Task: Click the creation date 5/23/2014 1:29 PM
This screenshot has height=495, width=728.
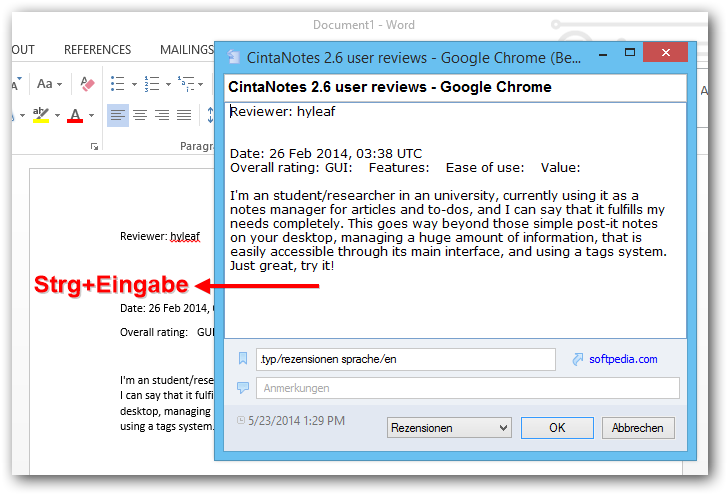Action: click(296, 421)
